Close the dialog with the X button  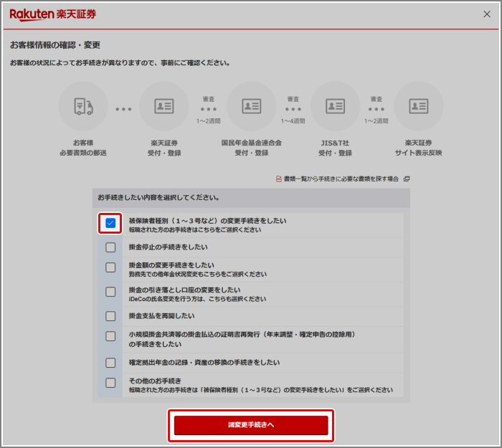point(488,14)
